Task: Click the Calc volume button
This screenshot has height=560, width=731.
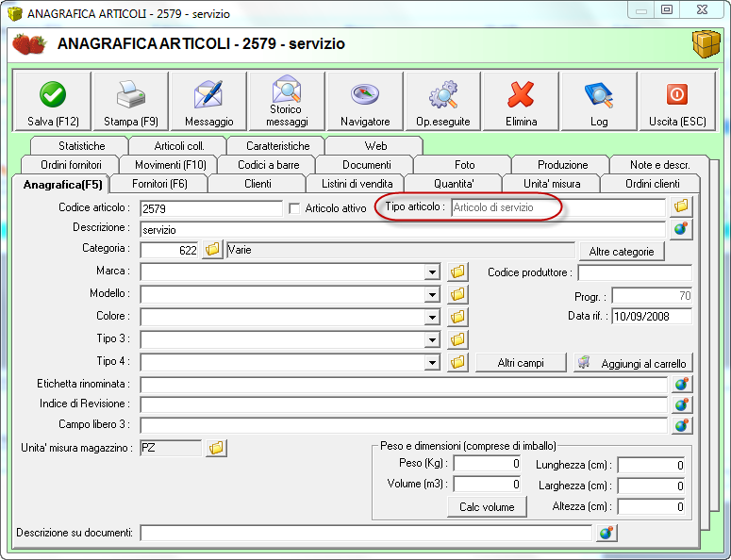Action: click(x=487, y=507)
